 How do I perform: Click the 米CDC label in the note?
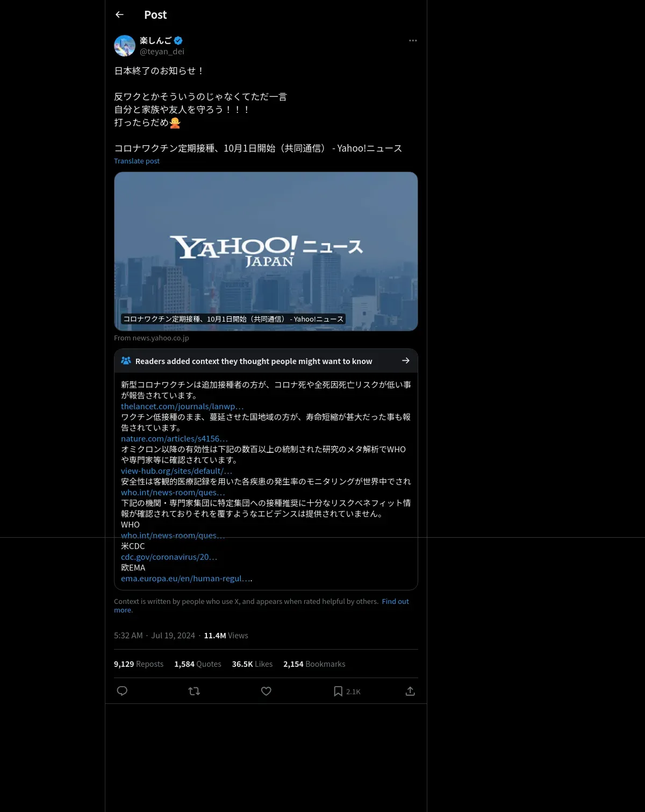point(133,546)
